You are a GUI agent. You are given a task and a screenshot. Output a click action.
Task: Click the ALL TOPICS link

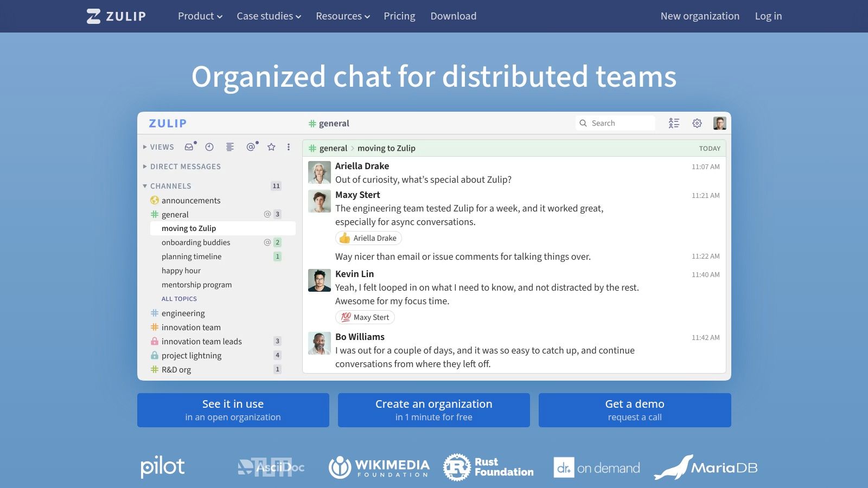(179, 299)
